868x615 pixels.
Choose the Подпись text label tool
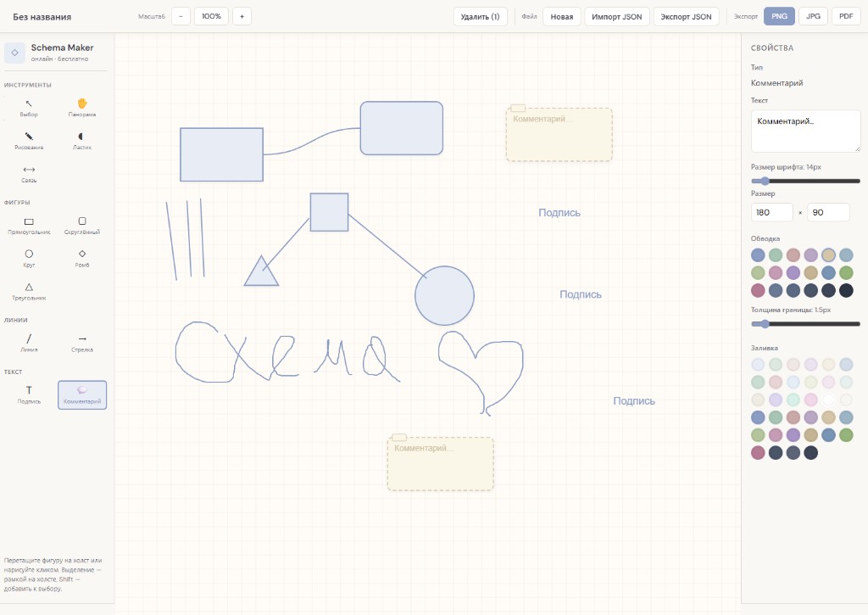(29, 394)
